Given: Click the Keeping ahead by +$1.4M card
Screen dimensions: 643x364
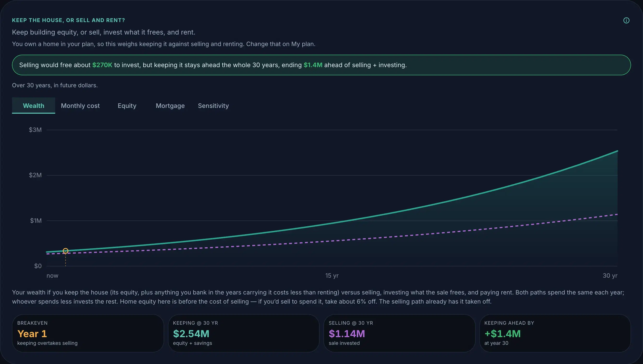Looking at the screenshot, I should click(x=555, y=333).
